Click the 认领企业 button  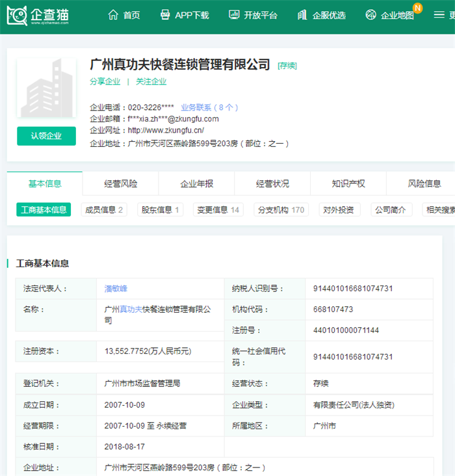tap(46, 136)
